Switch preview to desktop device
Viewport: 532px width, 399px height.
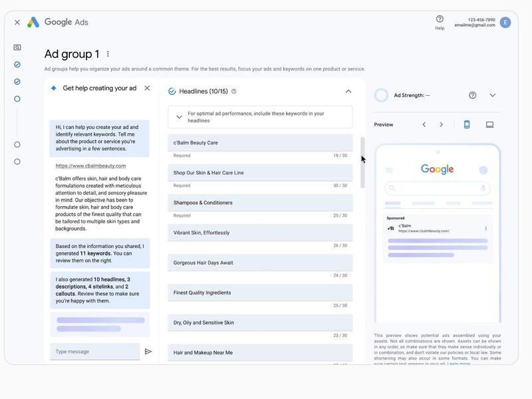[489, 124]
